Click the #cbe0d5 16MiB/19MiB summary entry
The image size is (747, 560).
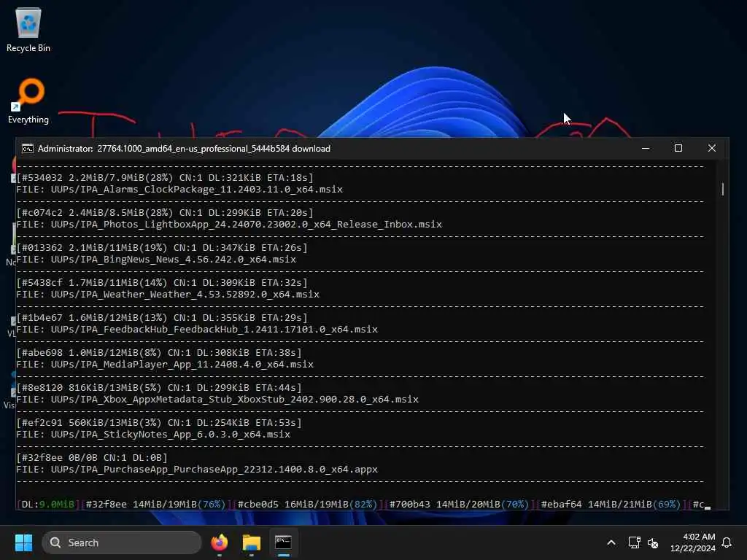coord(307,505)
